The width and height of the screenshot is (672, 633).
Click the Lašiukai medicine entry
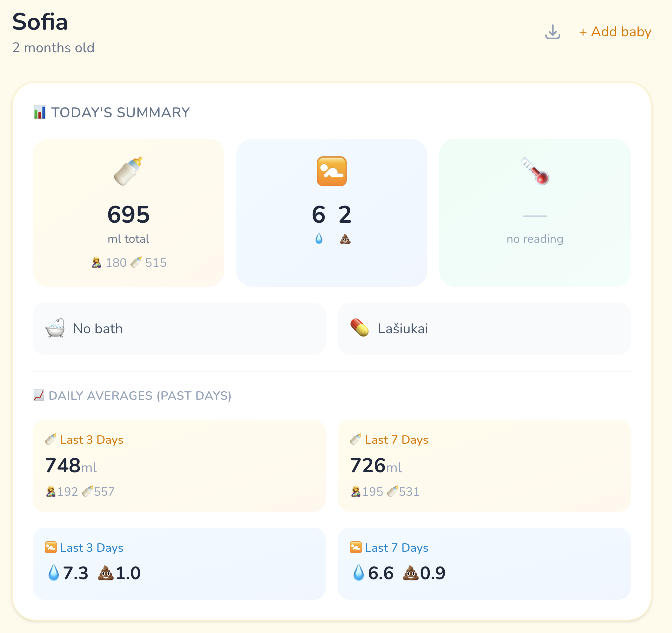[484, 328]
